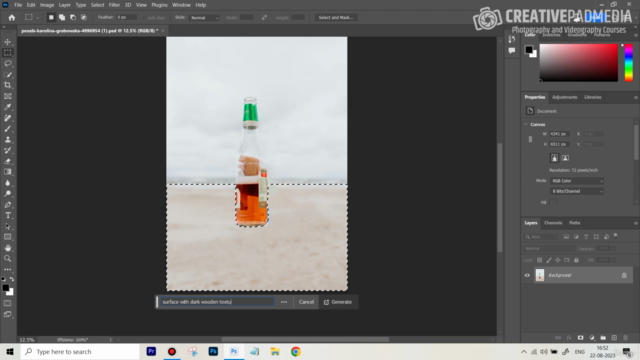Create a new layer in Layers panel
This screenshot has height=360, width=640.
tap(614, 338)
